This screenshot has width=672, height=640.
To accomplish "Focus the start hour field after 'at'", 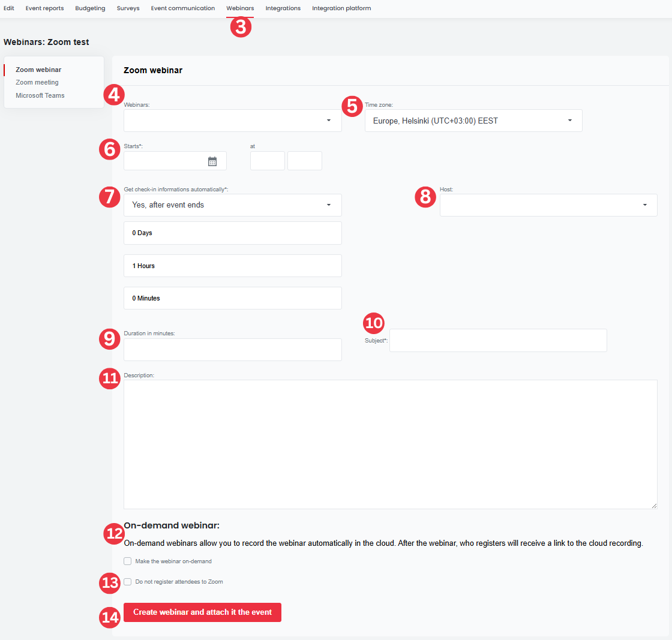I will click(268, 161).
